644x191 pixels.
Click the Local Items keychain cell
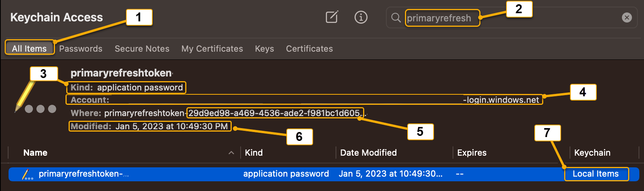click(x=596, y=174)
